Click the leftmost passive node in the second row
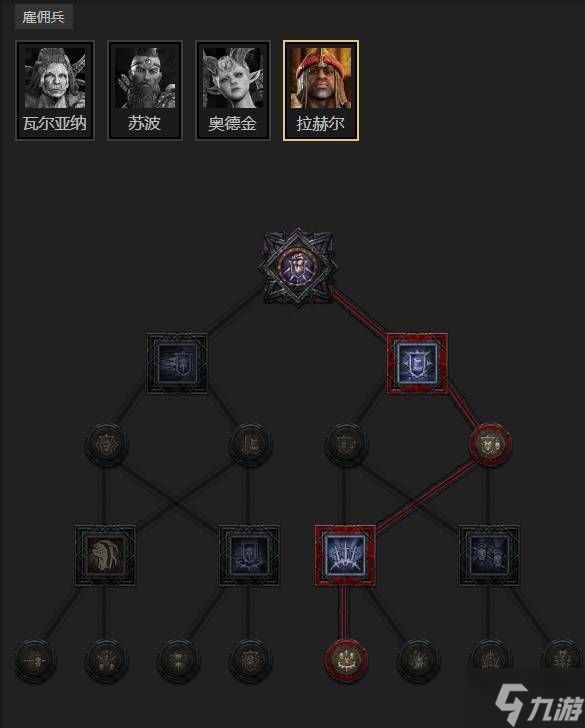Screen dimensions: 585x728 click(106, 445)
